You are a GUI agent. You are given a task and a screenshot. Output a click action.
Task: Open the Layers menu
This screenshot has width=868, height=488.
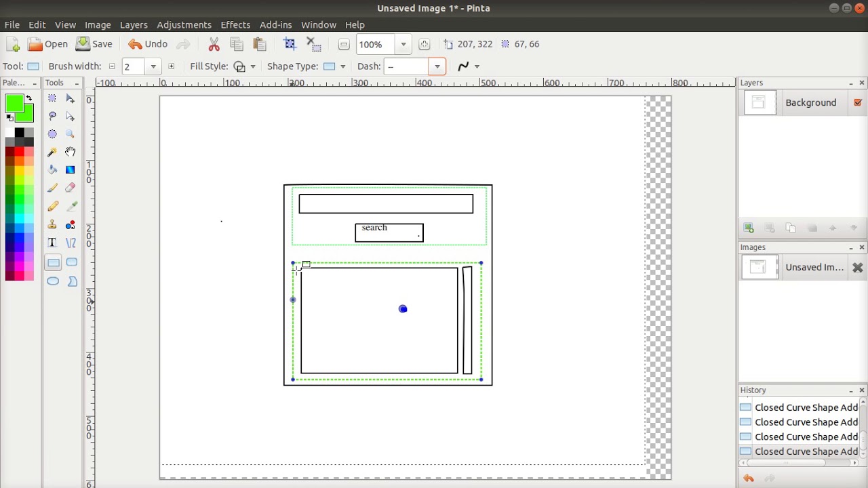(134, 24)
